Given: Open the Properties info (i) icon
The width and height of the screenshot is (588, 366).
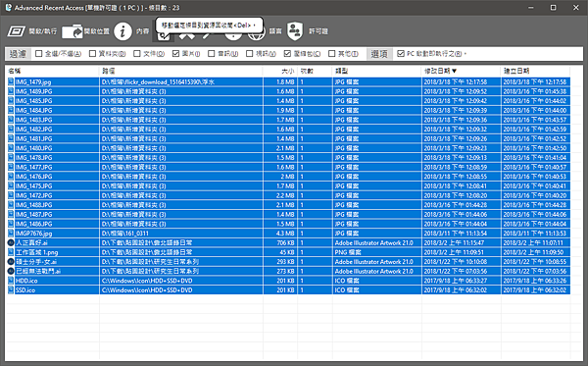Looking at the screenshot, I should pyautogui.click(x=122, y=31).
